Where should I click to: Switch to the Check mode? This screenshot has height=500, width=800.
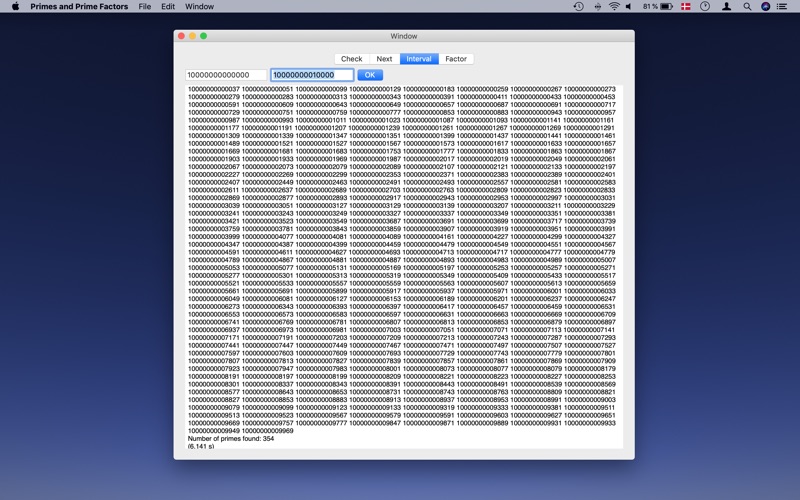tap(352, 59)
